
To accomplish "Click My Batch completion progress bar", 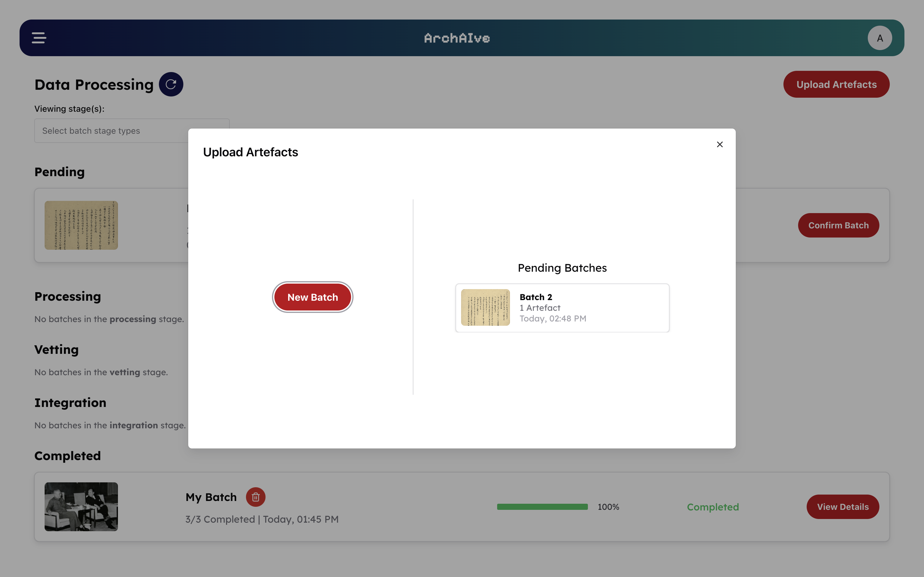I will (542, 506).
